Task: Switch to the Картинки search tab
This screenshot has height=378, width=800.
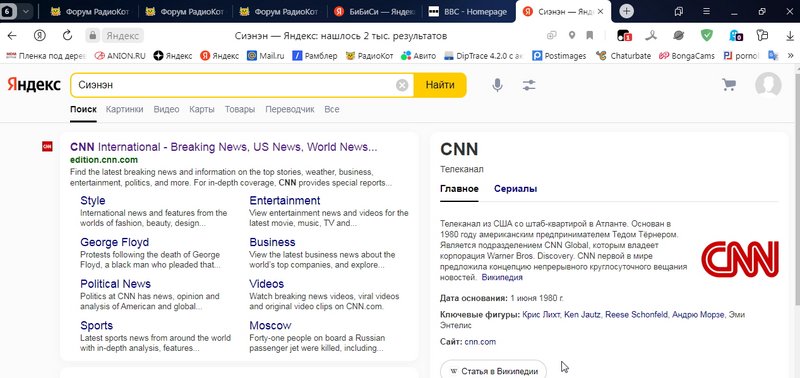Action: click(124, 109)
